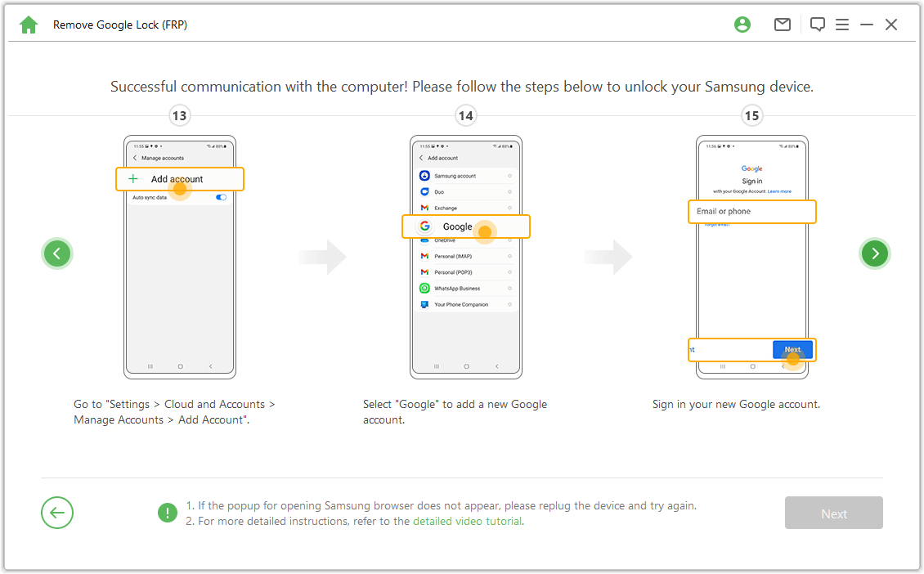Click the WhatsApp Business icon in step 14
Viewport: 924px width, 574px height.
[x=424, y=288]
